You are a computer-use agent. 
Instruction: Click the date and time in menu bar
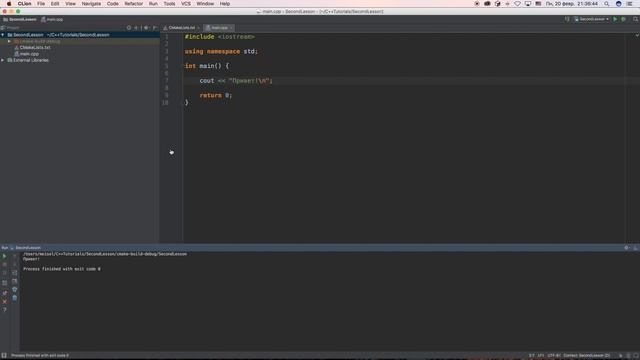click(572, 4)
